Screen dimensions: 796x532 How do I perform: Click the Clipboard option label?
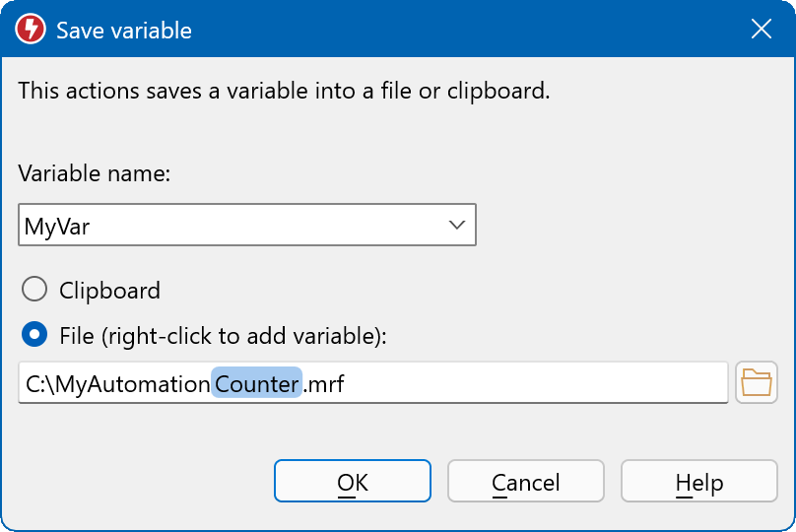[109, 291]
